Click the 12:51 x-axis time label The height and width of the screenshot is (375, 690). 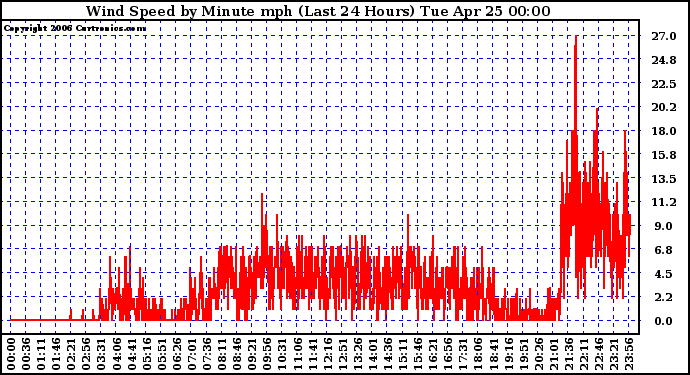pyautogui.click(x=342, y=354)
